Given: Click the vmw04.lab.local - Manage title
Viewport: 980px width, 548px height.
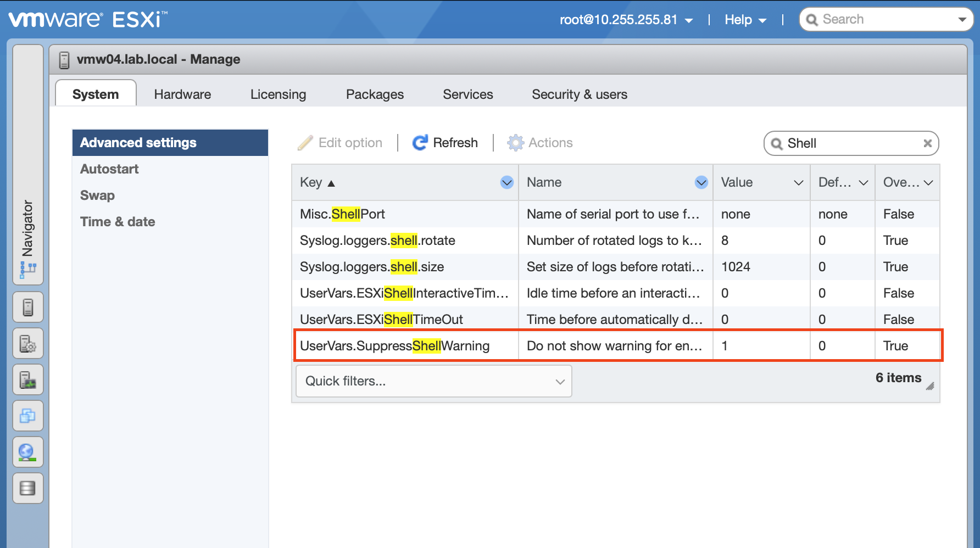Looking at the screenshot, I should click(x=158, y=59).
